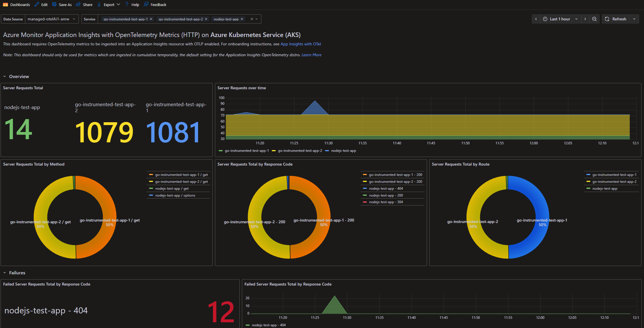The width and height of the screenshot is (644, 328).
Task: Open the Last 1 hour time picker
Action: pos(560,19)
